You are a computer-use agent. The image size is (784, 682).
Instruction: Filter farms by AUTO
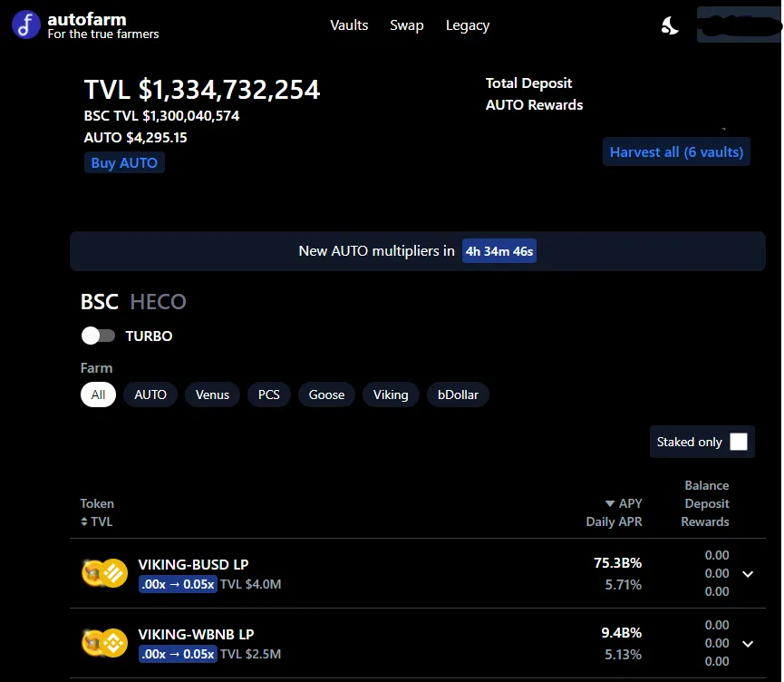pos(150,395)
